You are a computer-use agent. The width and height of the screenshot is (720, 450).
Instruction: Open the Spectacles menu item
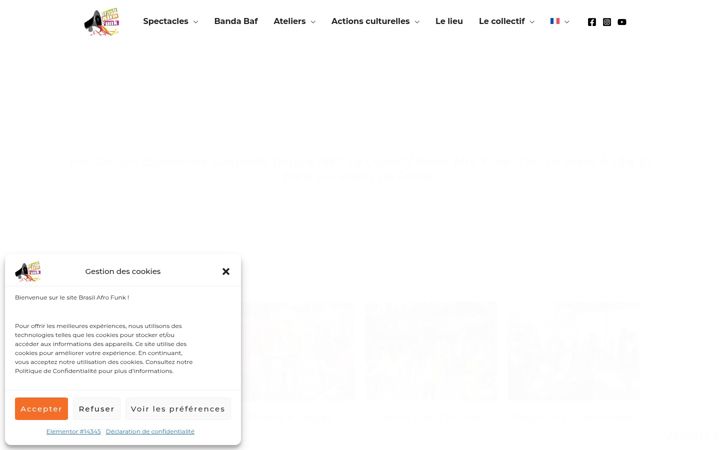click(165, 21)
